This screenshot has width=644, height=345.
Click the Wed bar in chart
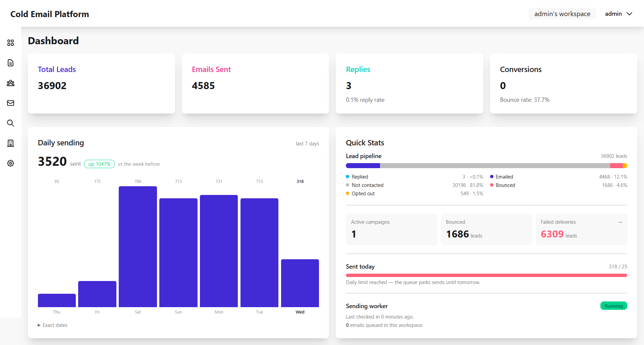pos(300,283)
